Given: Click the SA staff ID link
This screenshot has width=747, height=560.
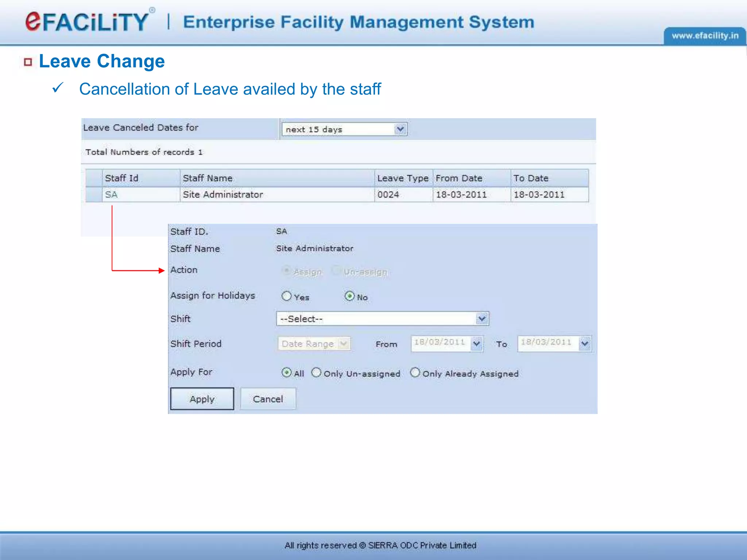Looking at the screenshot, I should [111, 195].
